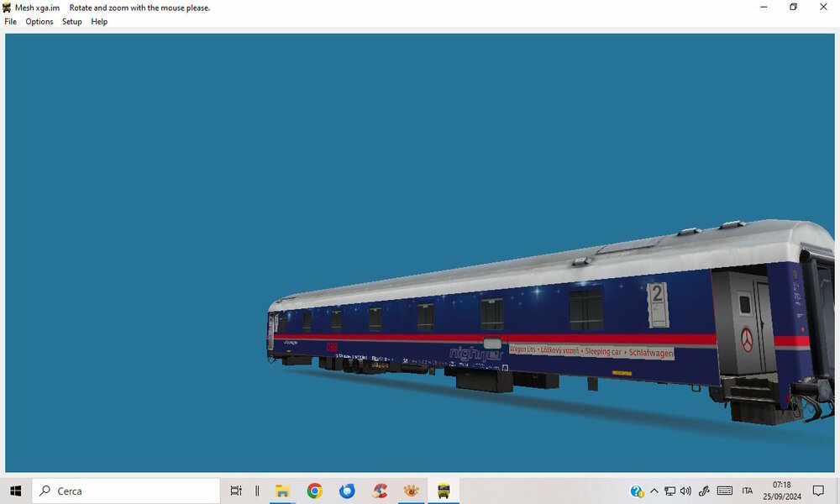The image size is (840, 504).
Task: Select the yellow train app on the taskbar
Action: point(444,491)
